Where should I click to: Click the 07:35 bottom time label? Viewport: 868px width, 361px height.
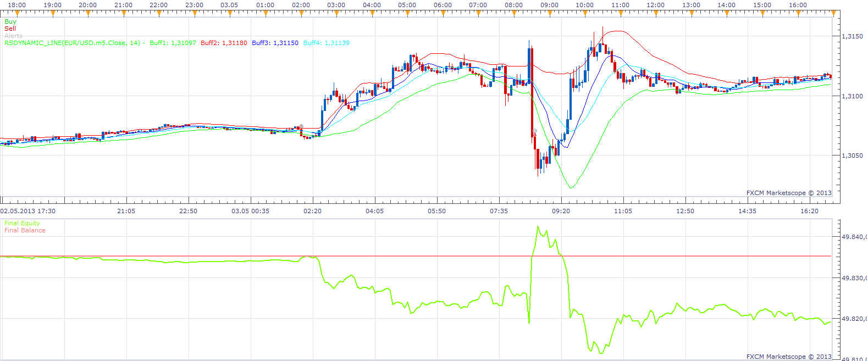[499, 211]
